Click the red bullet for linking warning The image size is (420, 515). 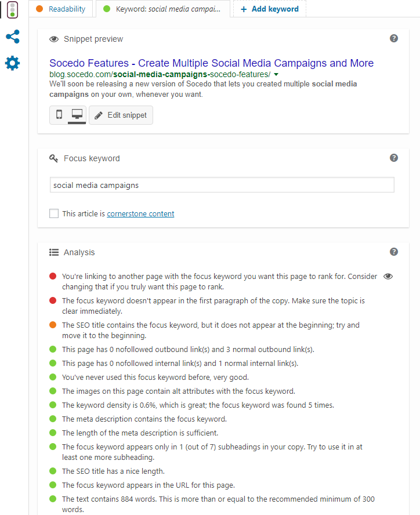coord(53,276)
